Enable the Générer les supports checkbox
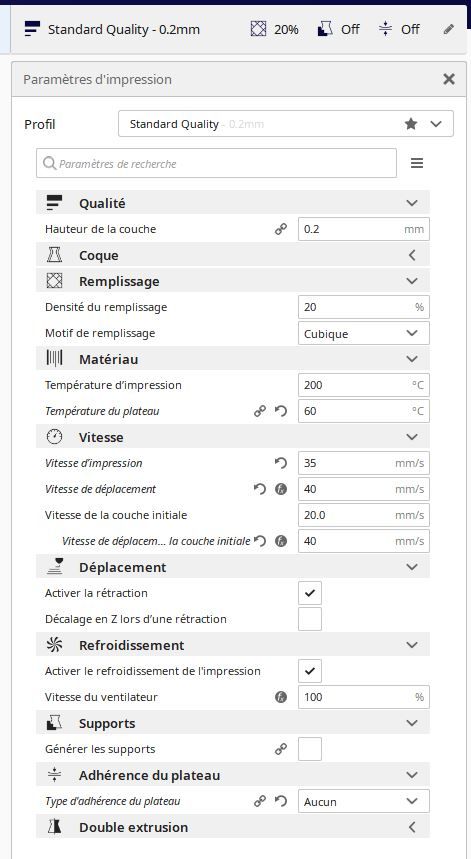The image size is (471, 859). pos(310,749)
